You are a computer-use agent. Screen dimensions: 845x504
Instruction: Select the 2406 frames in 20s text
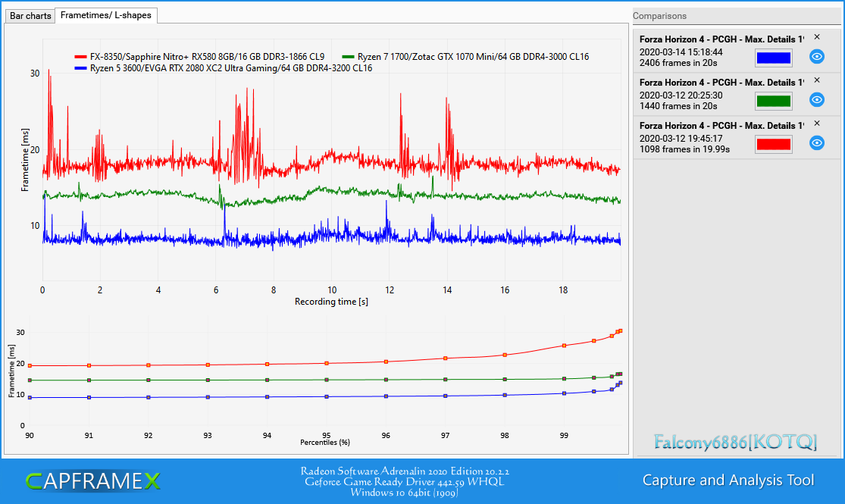coord(678,63)
